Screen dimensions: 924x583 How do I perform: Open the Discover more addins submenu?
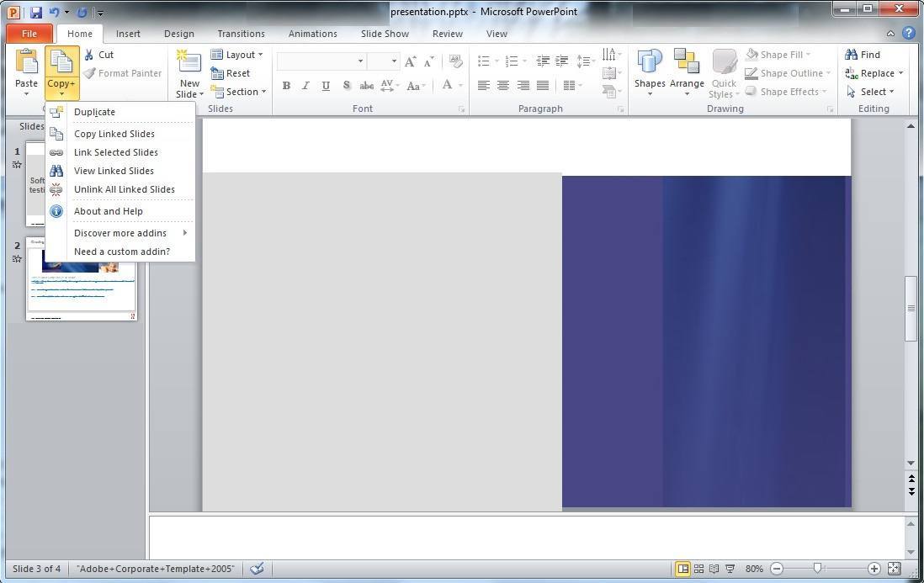tap(120, 233)
